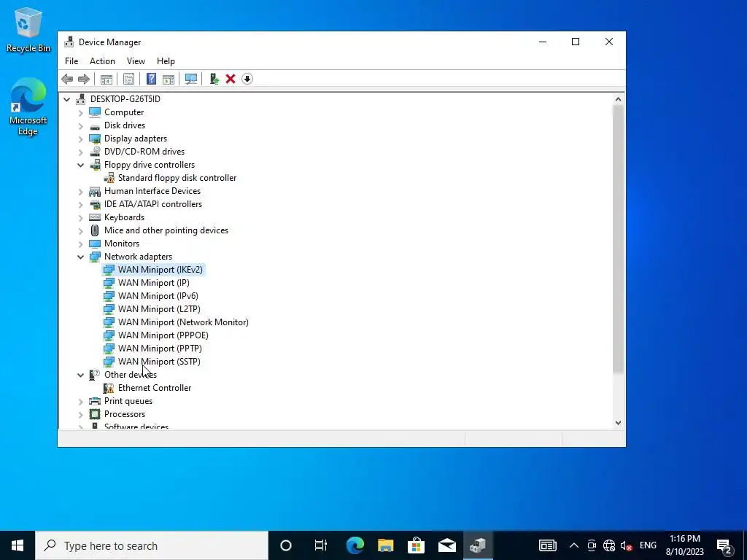Click the Back arrow toolbar icon
The height and width of the screenshot is (560, 747).
tap(67, 79)
